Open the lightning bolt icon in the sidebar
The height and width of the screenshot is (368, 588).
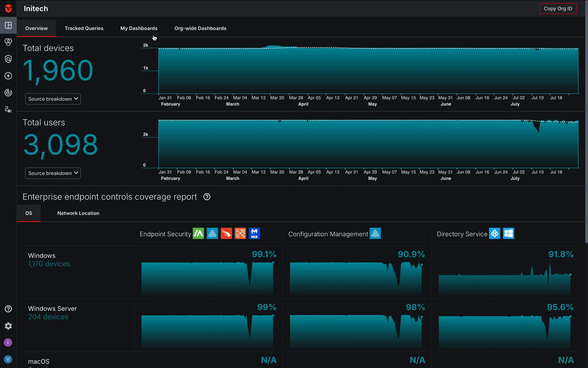tap(8, 76)
